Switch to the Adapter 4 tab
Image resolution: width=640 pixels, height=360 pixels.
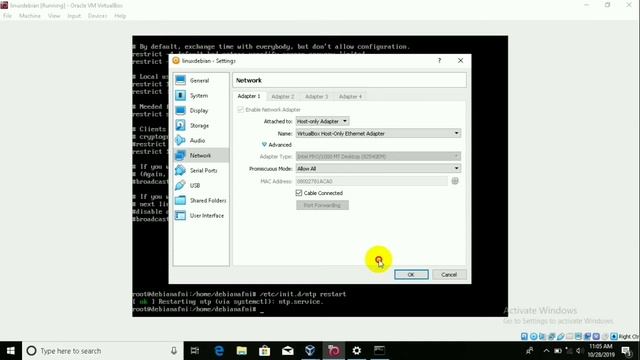[x=350, y=96]
